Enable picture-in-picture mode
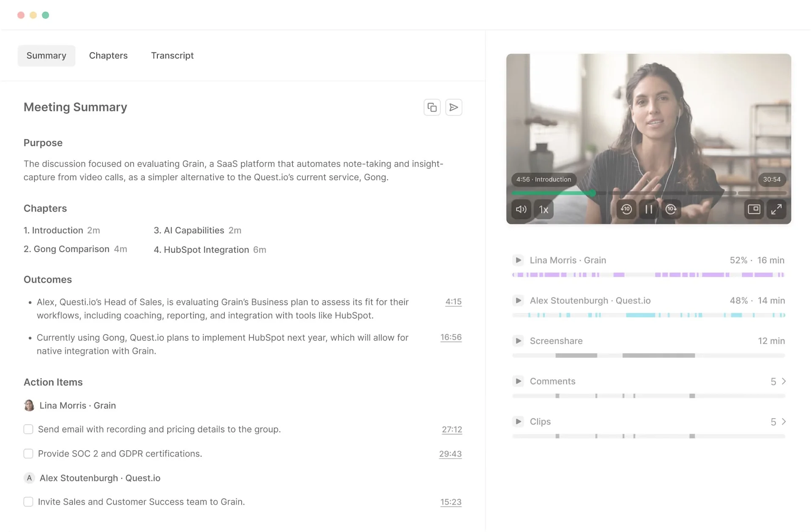 (754, 209)
